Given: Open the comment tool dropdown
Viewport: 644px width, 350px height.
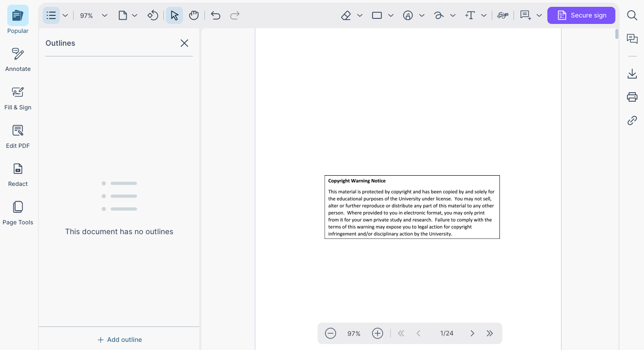Looking at the screenshot, I should 540,15.
